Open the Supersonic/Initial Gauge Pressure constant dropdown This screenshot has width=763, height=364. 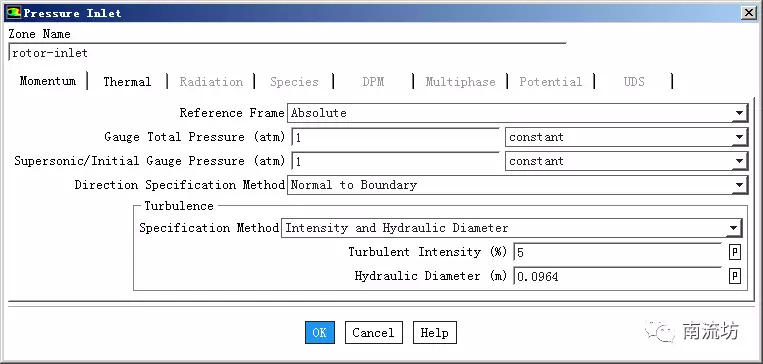626,161
